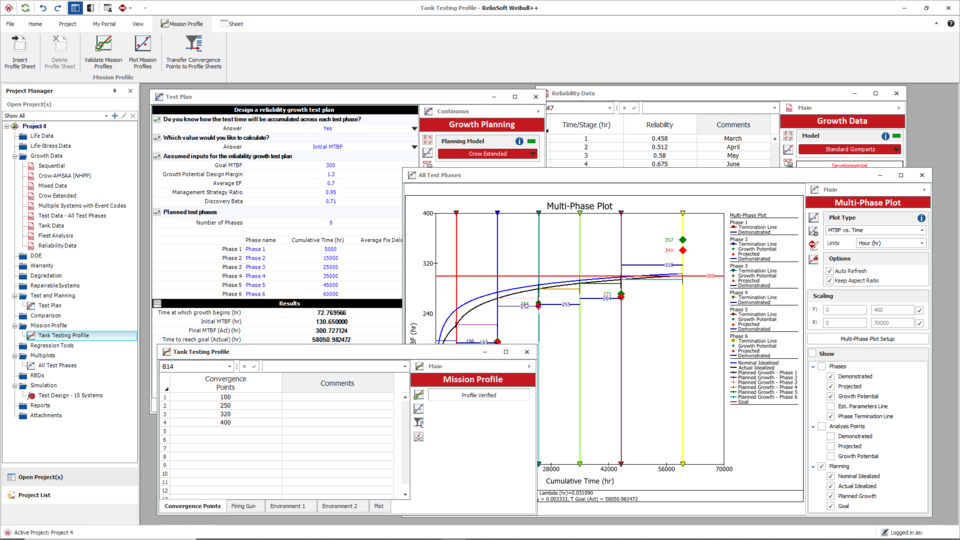This screenshot has width=960, height=540.
Task: Toggle the Keep Aspect Ratio checkbox
Action: click(x=830, y=280)
